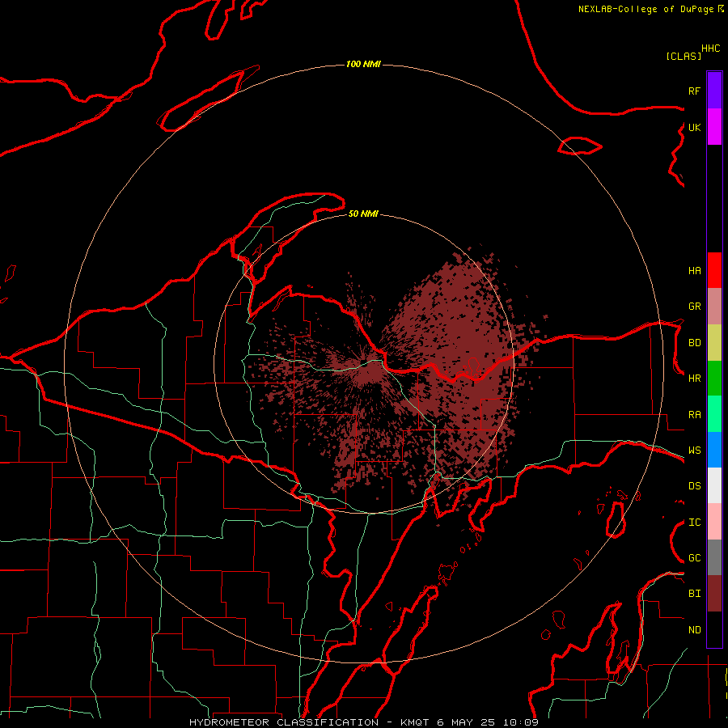Click the "50 NMI" range ring label
The height and width of the screenshot is (728, 728).
(x=363, y=214)
